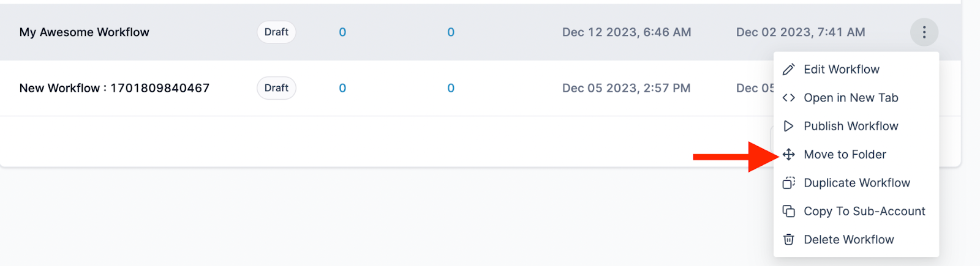The height and width of the screenshot is (266, 980).
Task: Select Publish Workflow in the menu
Action: [851, 126]
